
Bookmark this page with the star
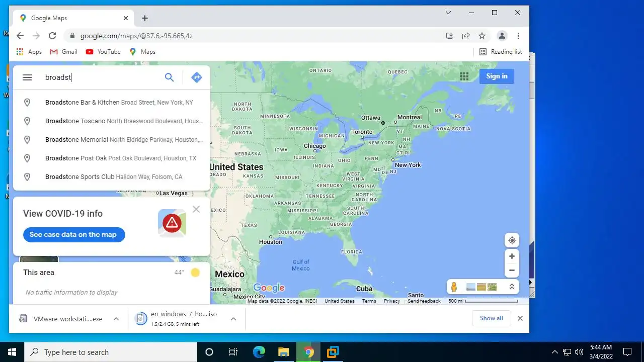482,36
